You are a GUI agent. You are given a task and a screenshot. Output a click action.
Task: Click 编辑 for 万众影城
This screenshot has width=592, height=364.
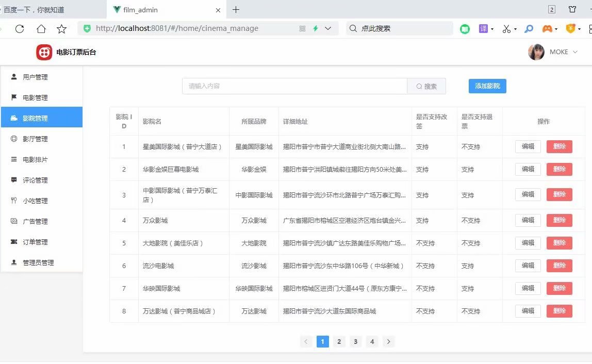pos(528,220)
